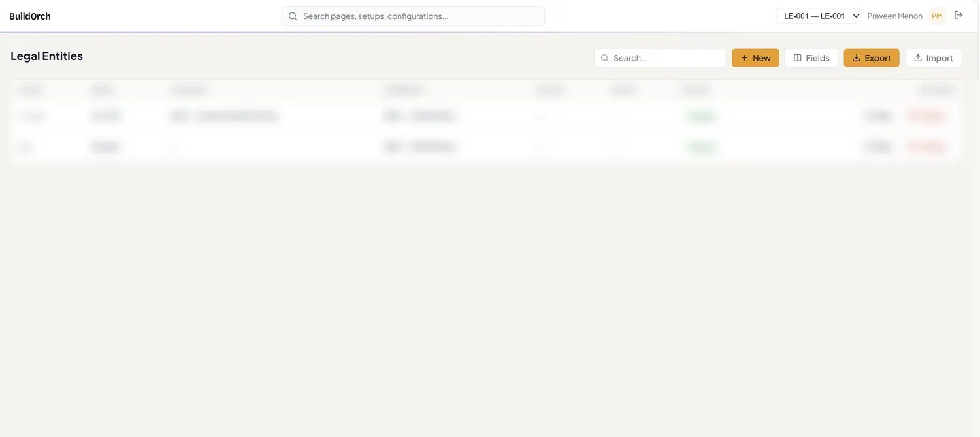The width and height of the screenshot is (980, 437).
Task: Expand the chevron next to LE-001 — LE-001
Action: pos(856,16)
